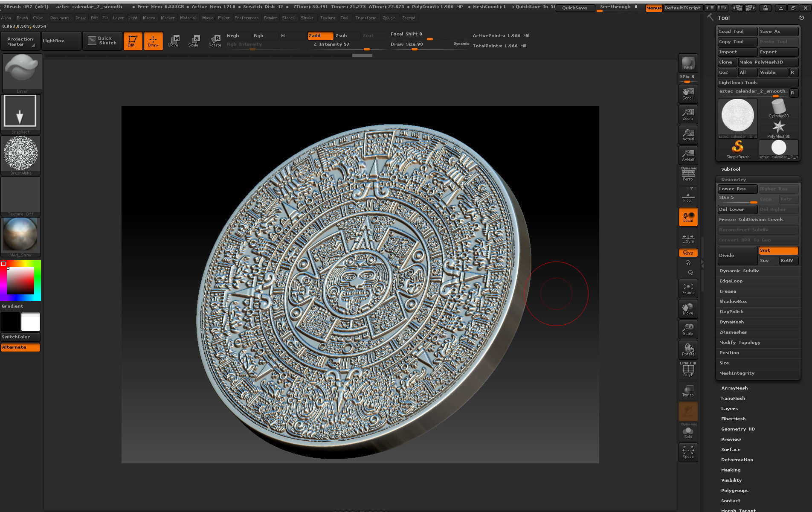
Task: Open the LightBox button
Action: tap(61, 41)
